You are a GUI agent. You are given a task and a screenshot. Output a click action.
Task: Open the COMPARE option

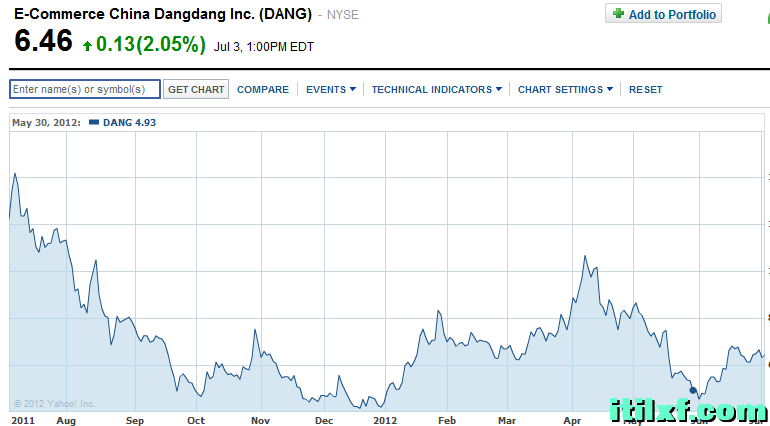(x=263, y=89)
